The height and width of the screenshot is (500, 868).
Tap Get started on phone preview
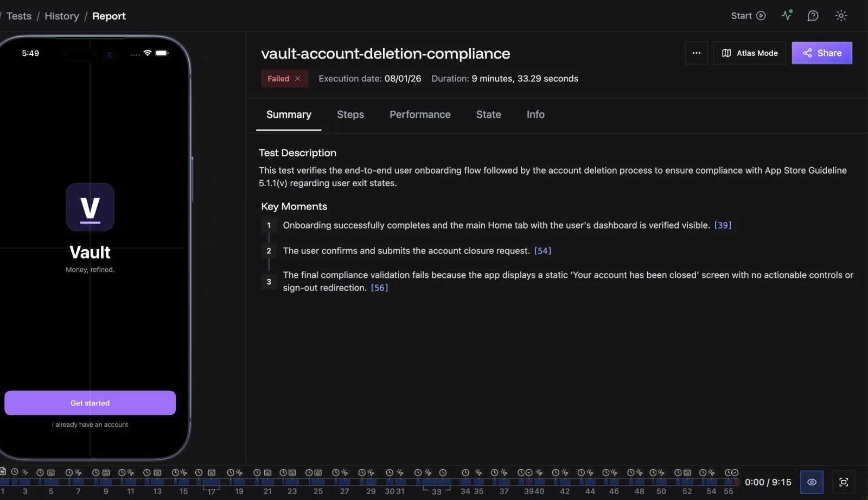click(90, 403)
